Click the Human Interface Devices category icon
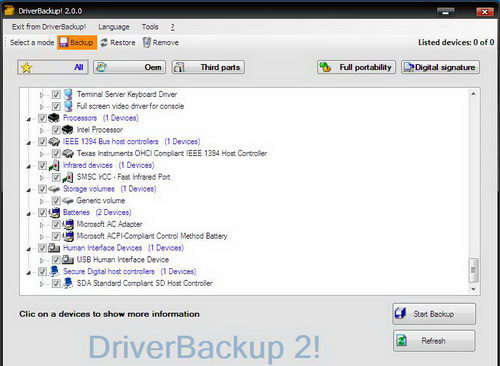The image size is (500, 366). click(54, 248)
